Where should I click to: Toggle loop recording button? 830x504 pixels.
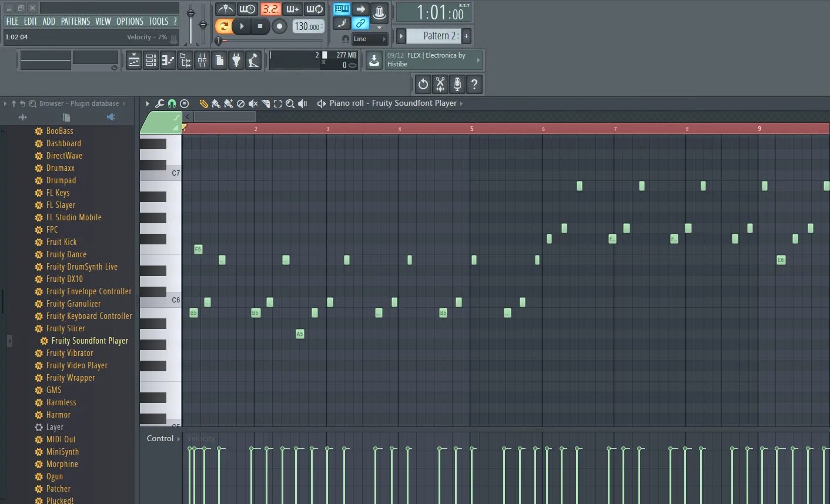314,9
